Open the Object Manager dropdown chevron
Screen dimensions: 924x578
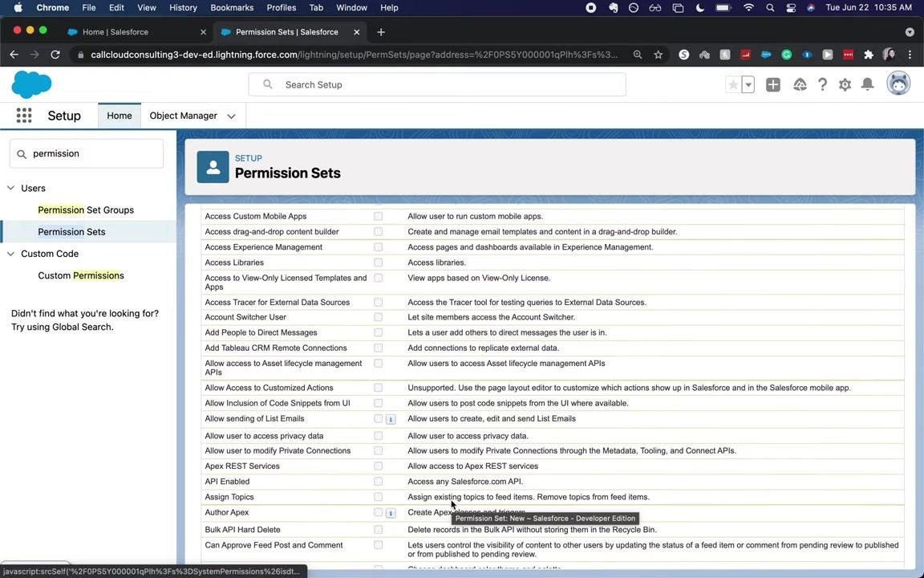pos(232,116)
